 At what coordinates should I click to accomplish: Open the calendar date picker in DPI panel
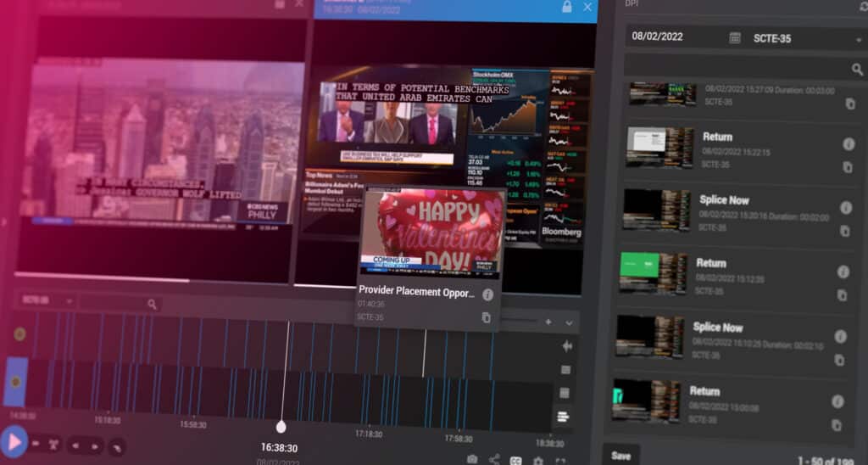[x=735, y=37]
